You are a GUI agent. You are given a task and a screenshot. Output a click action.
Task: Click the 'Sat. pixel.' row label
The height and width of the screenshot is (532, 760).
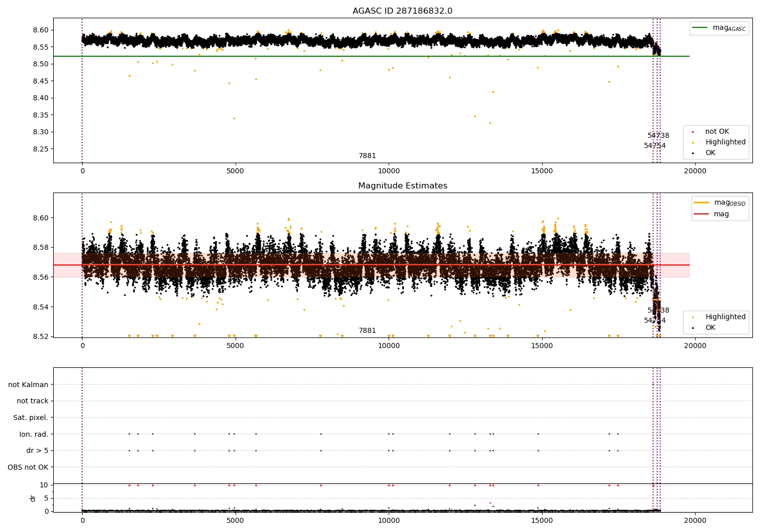pos(31,418)
